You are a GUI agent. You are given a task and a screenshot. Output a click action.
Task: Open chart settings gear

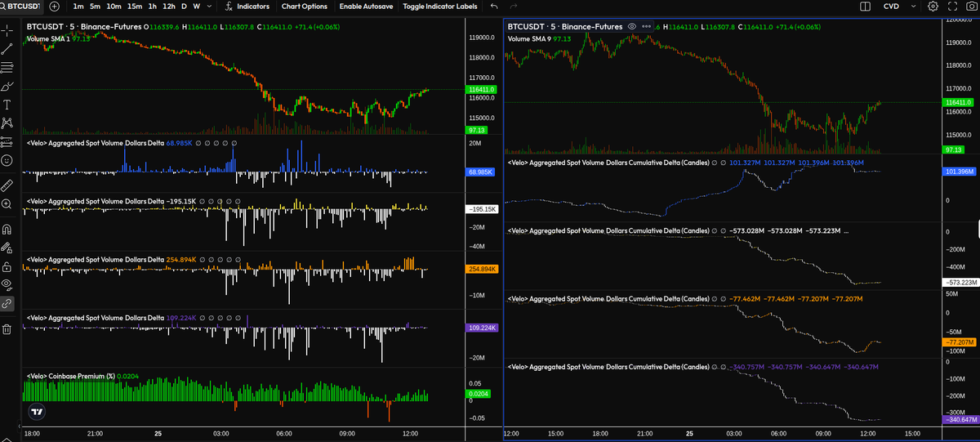click(933, 6)
